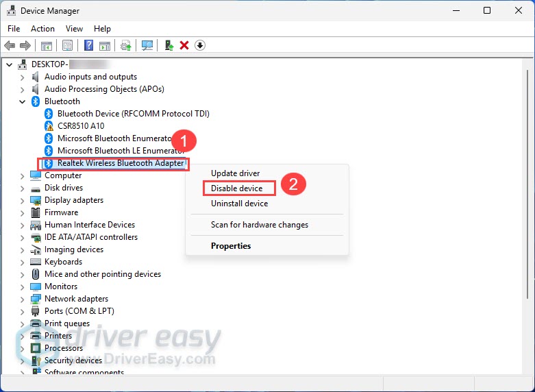
Task: Click the Device Manager title bar icon
Action: [x=11, y=10]
